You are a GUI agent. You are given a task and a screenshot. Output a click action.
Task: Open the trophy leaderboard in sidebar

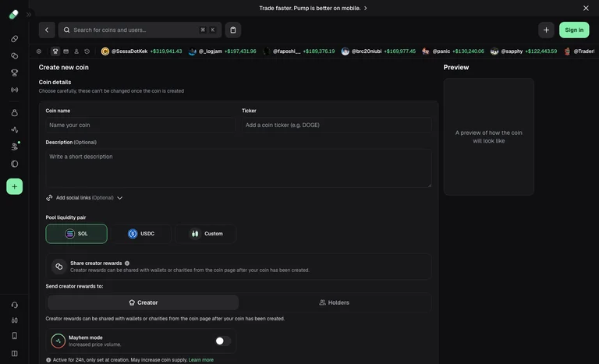15,72
